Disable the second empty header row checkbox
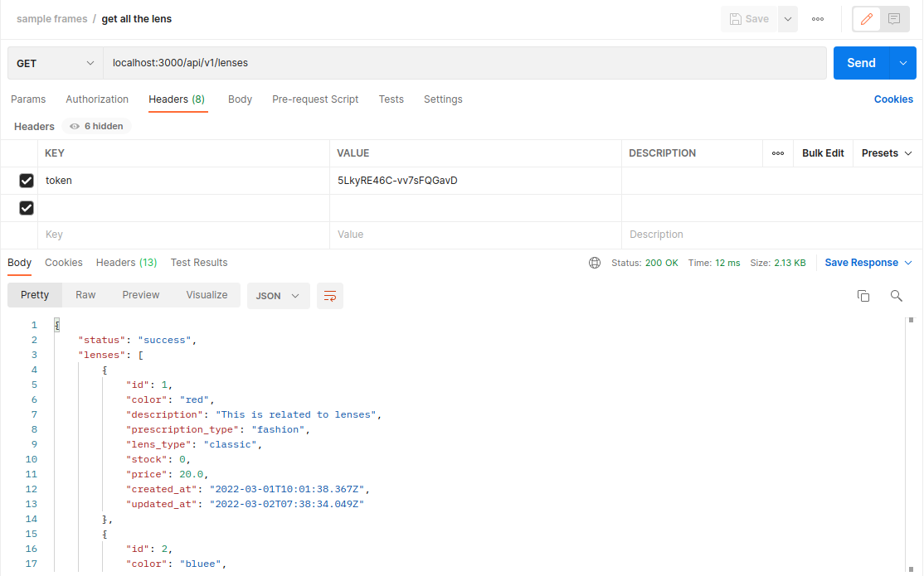The height and width of the screenshot is (576, 924). pyautogui.click(x=27, y=207)
